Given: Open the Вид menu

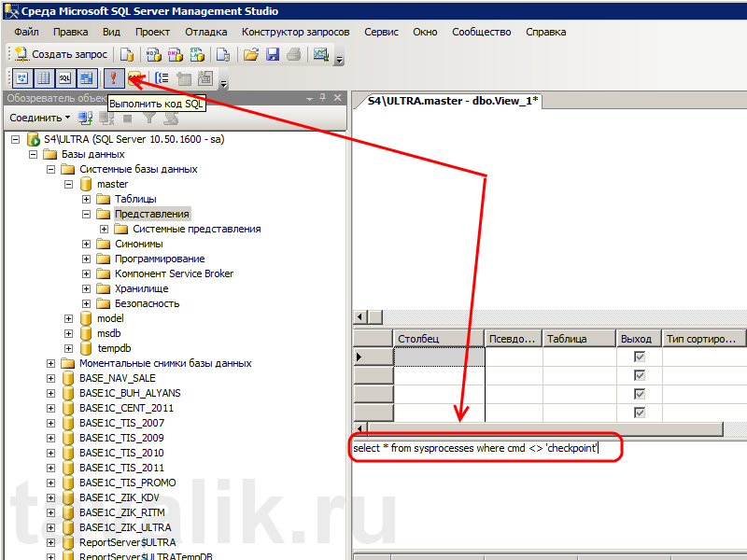Looking at the screenshot, I should 111,32.
